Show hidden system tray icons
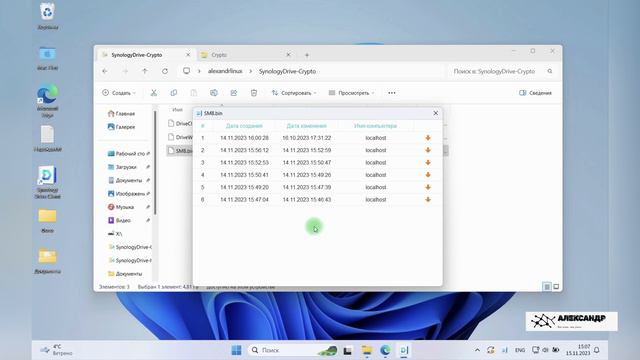The image size is (640, 360). 477,350
